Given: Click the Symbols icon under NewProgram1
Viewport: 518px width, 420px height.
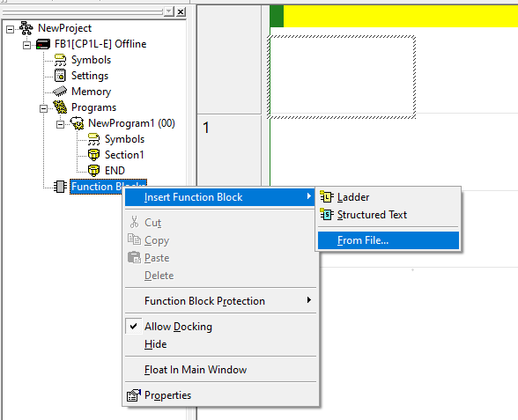Looking at the screenshot, I should [x=93, y=139].
